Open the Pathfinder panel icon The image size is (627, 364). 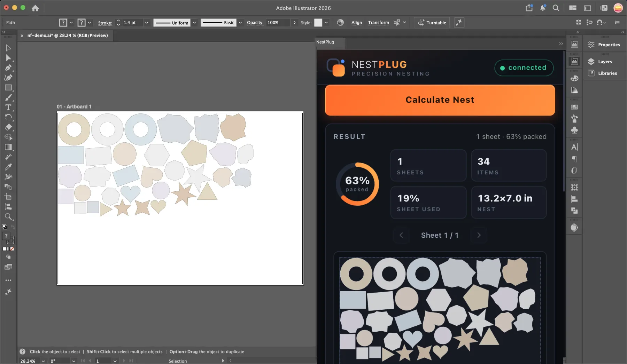[574, 211]
